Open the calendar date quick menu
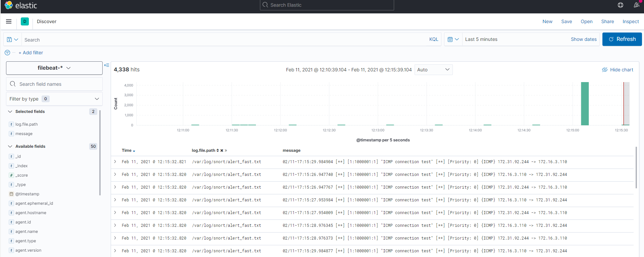 (453, 39)
